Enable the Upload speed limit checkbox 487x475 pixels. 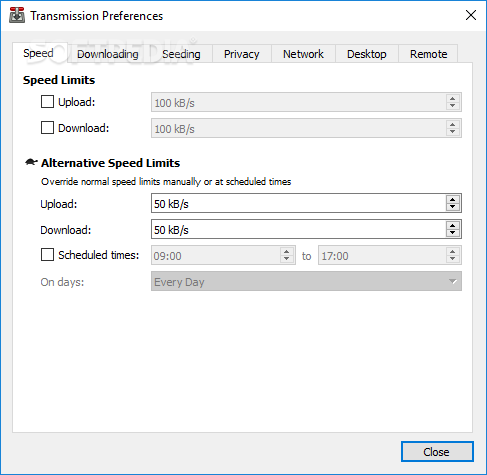pos(47,102)
